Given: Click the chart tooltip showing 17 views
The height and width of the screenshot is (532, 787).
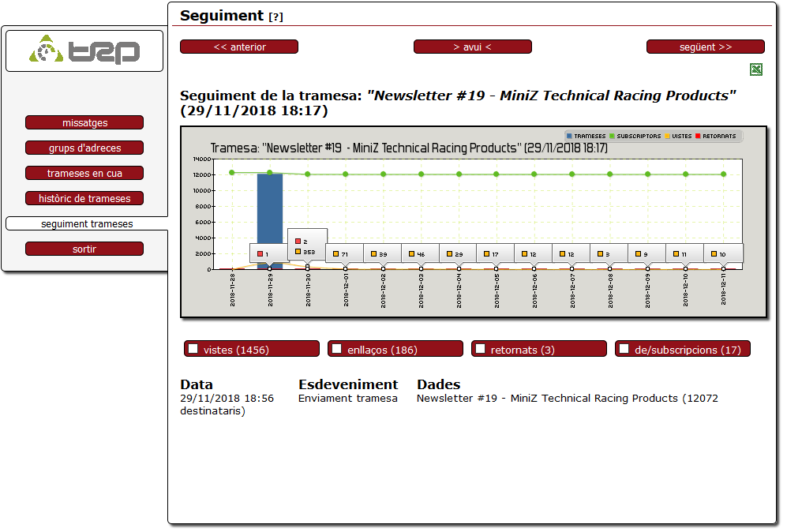Looking at the screenshot, I should click(x=496, y=254).
